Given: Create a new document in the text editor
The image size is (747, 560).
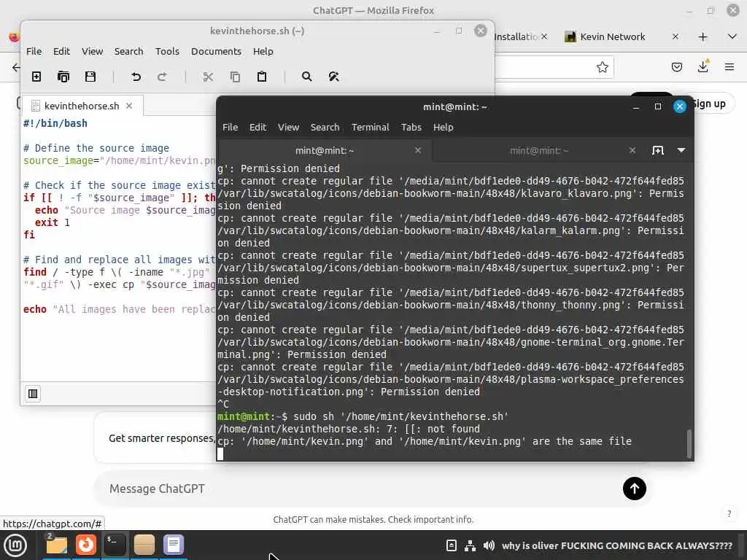Looking at the screenshot, I should coord(36,77).
